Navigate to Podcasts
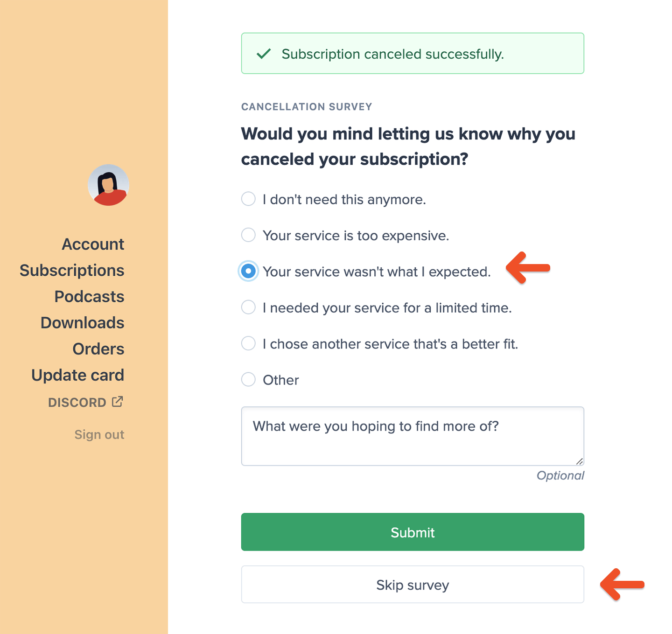The image size is (672, 634). tap(89, 296)
